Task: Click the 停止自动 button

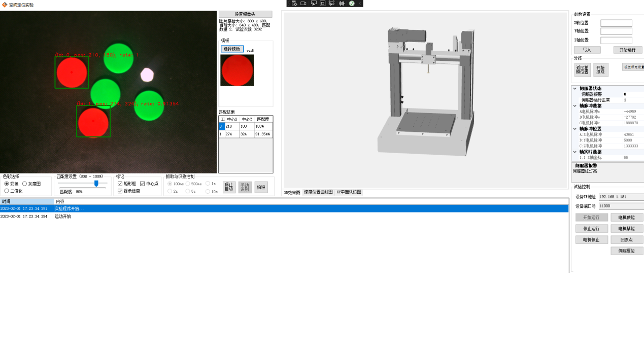Action: coord(229,187)
